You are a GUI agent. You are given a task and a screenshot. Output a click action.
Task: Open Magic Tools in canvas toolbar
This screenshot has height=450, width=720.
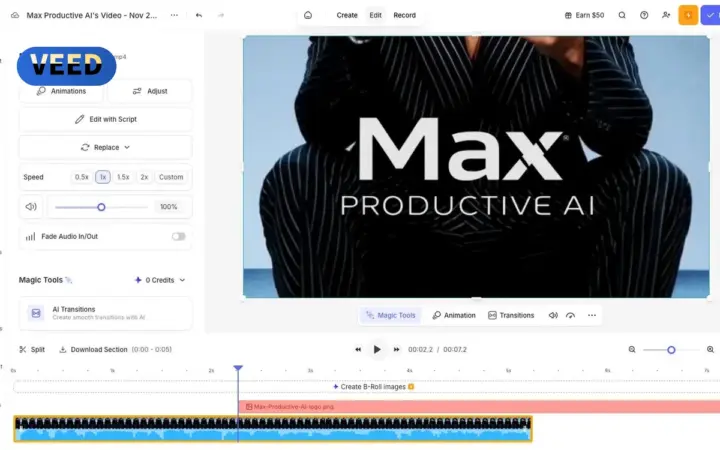point(391,315)
